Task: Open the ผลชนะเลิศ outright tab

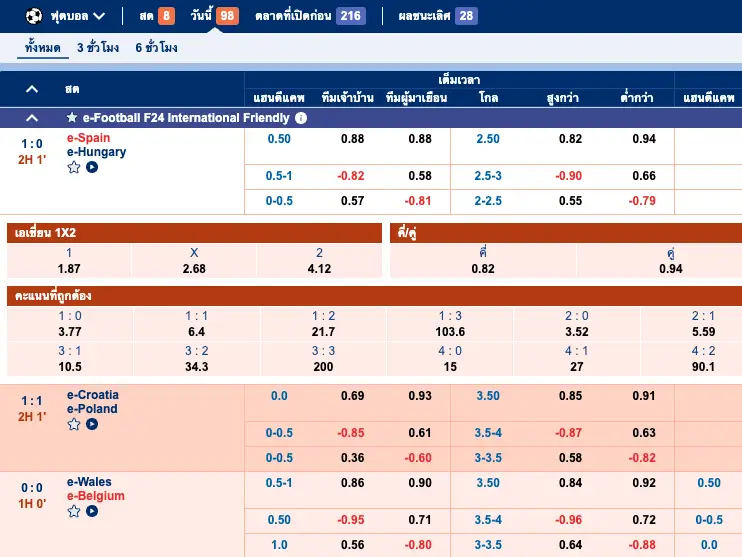Action: (x=438, y=16)
